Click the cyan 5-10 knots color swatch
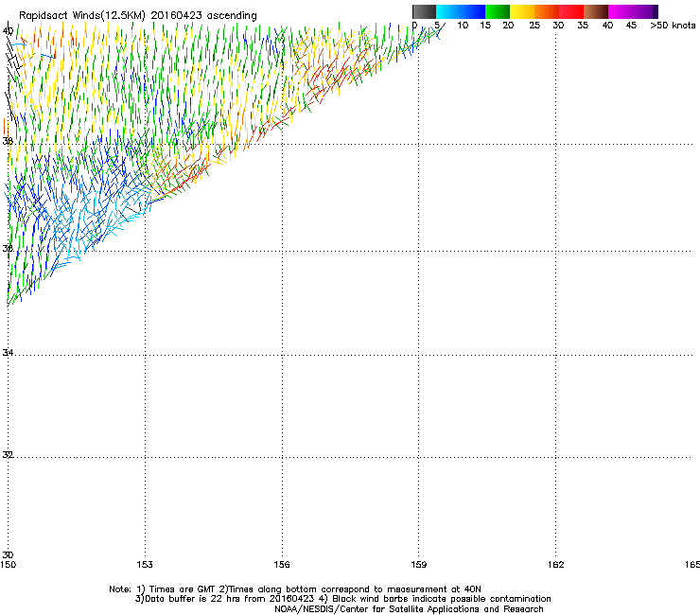The image size is (700, 615). coord(448,11)
